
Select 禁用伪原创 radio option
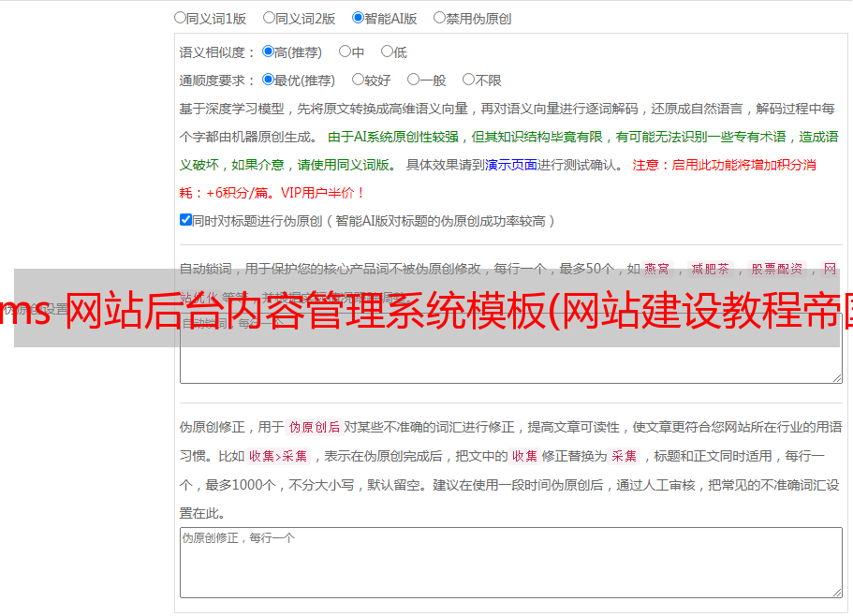[x=439, y=18]
